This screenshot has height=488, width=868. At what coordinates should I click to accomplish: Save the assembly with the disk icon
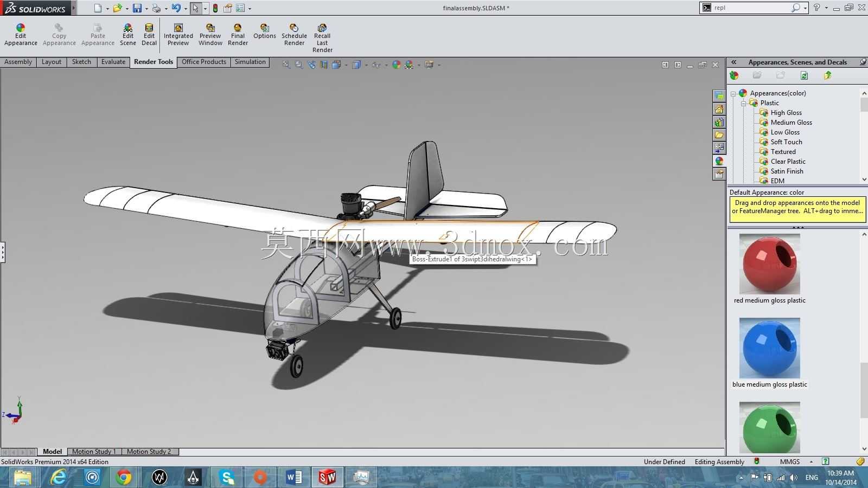137,8
